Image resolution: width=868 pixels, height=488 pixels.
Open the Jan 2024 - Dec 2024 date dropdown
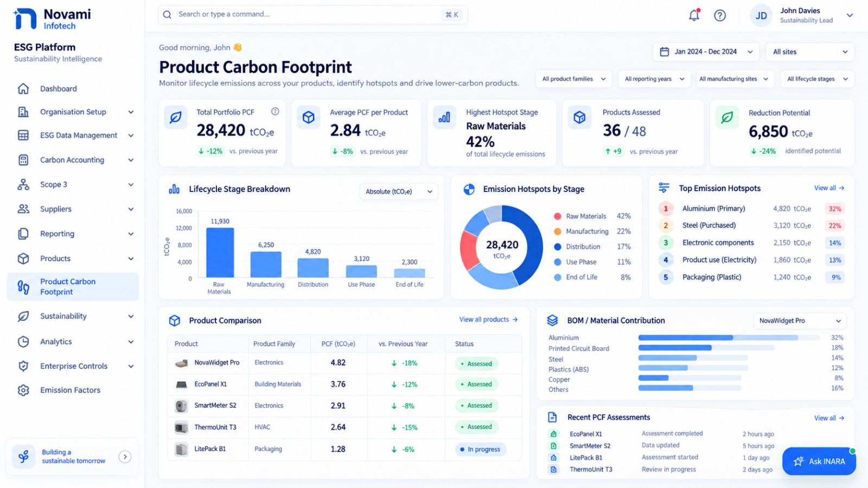tap(706, 52)
